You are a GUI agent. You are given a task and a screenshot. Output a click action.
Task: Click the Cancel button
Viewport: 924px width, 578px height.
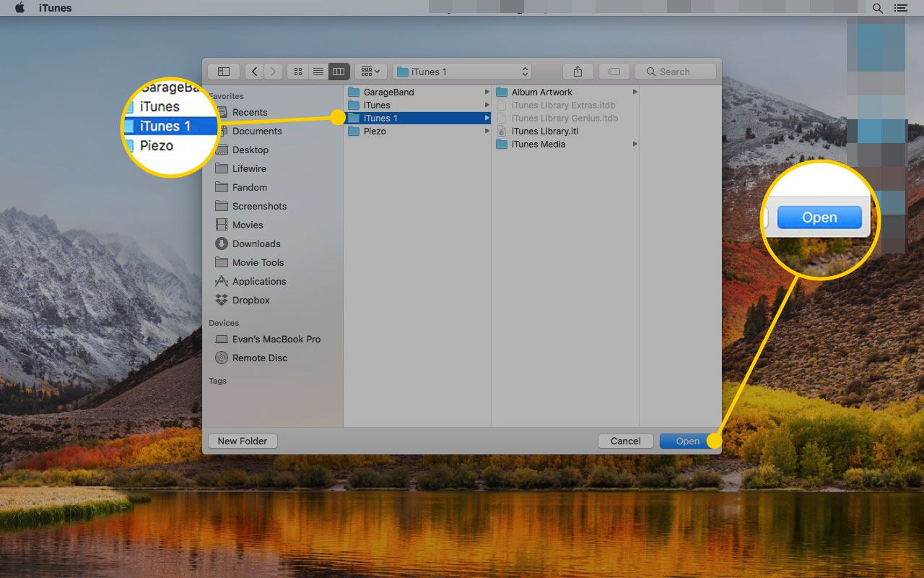tap(626, 441)
